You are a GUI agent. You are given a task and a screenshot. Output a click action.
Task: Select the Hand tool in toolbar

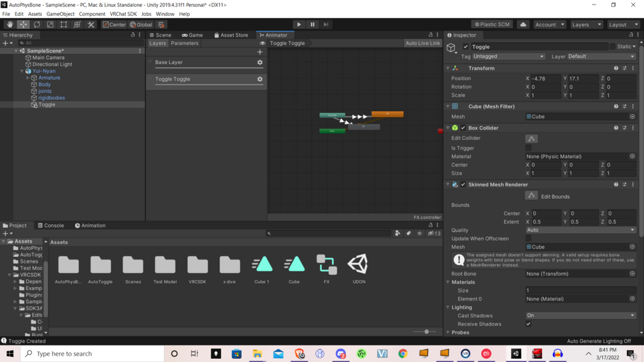[x=10, y=24]
